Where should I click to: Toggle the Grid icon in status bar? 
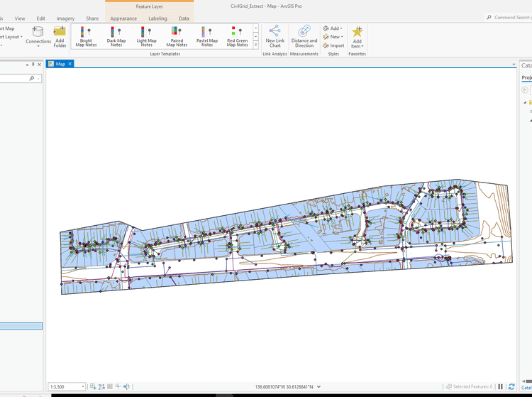(109, 386)
